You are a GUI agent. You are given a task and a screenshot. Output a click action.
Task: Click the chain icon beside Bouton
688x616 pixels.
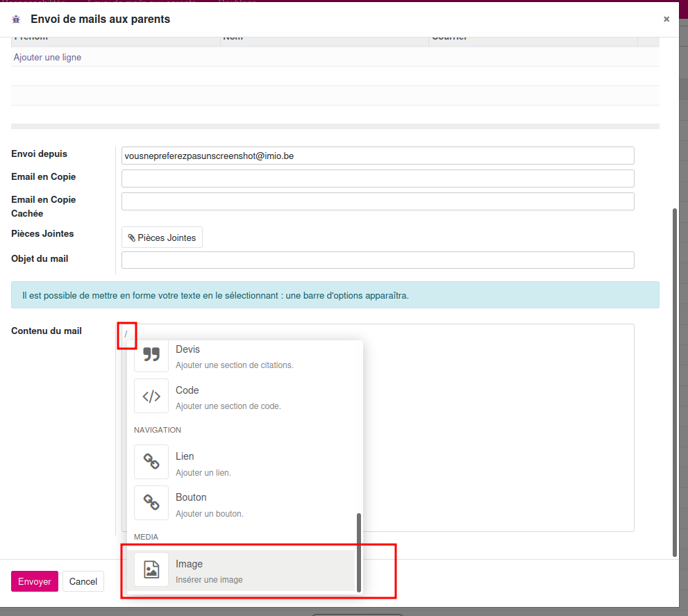[151, 503]
